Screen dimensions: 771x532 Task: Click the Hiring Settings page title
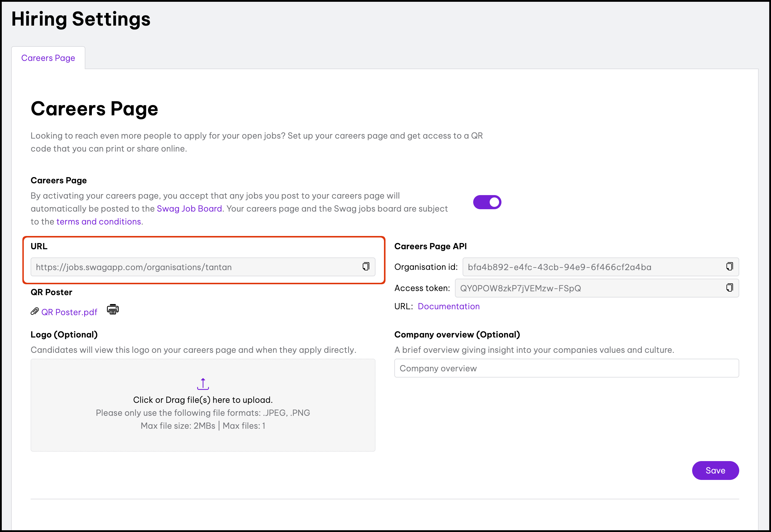click(x=81, y=19)
